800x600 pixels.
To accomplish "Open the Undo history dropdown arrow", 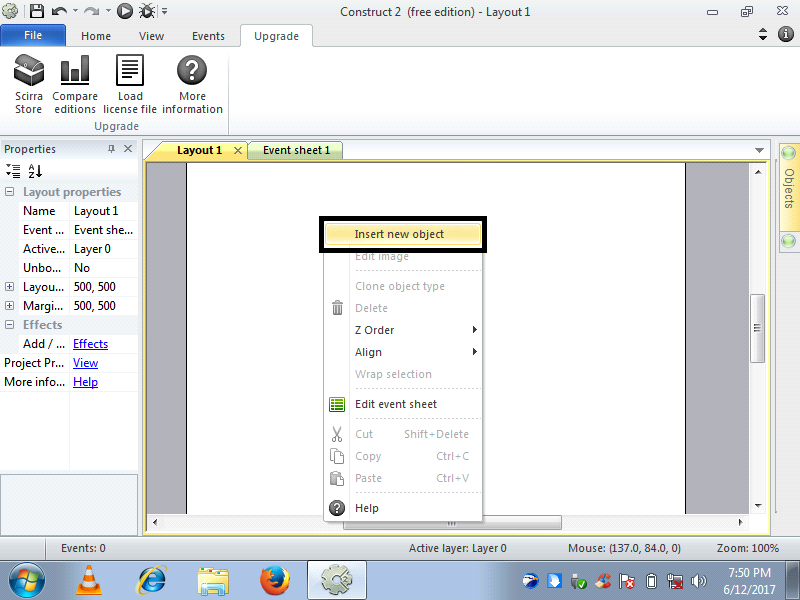I will [75, 11].
